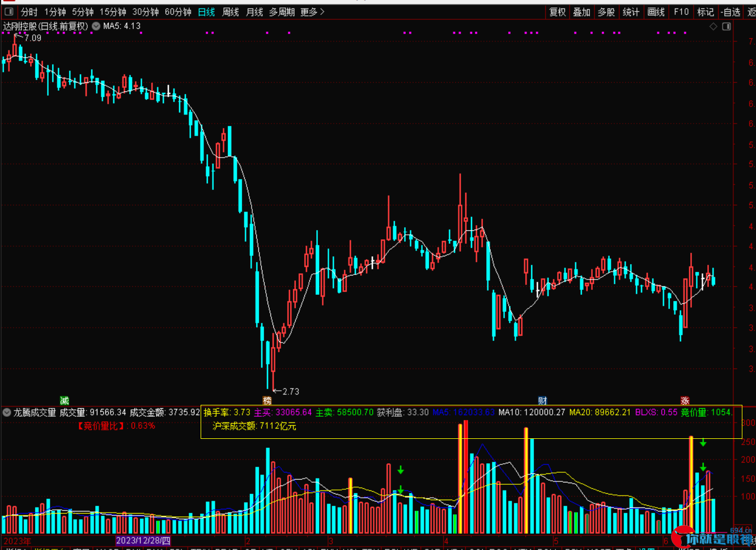Click the 成交金额: 3735.92 value

click(x=165, y=412)
